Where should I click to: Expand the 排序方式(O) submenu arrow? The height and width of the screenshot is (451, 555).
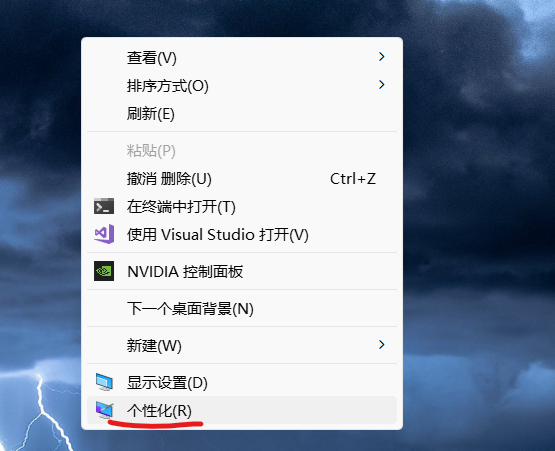381,85
